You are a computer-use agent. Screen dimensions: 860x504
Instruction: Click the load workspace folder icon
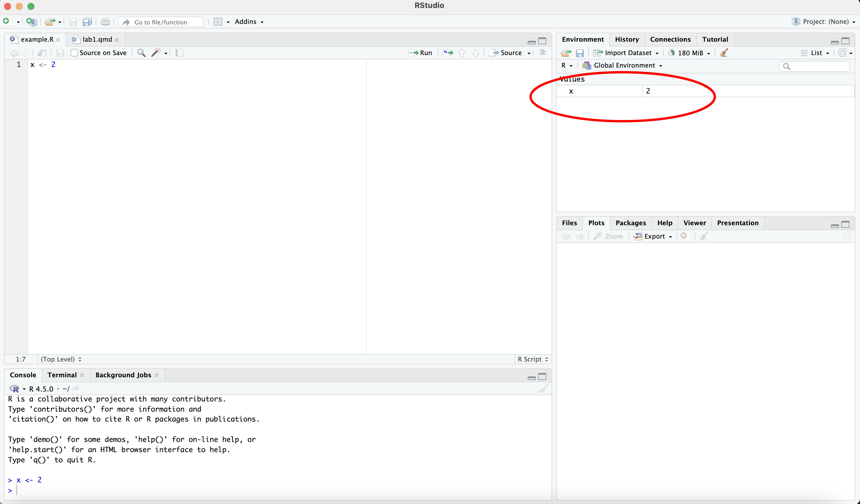[x=566, y=53]
